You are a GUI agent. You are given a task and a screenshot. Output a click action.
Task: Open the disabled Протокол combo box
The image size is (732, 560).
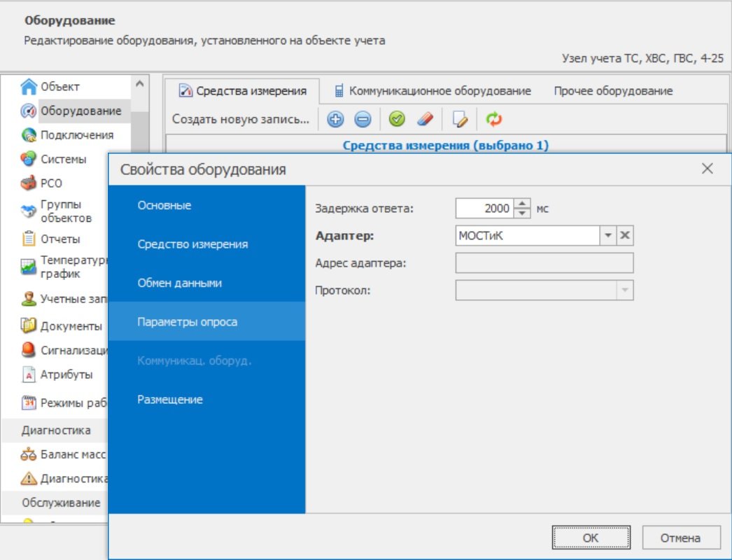[544, 290]
